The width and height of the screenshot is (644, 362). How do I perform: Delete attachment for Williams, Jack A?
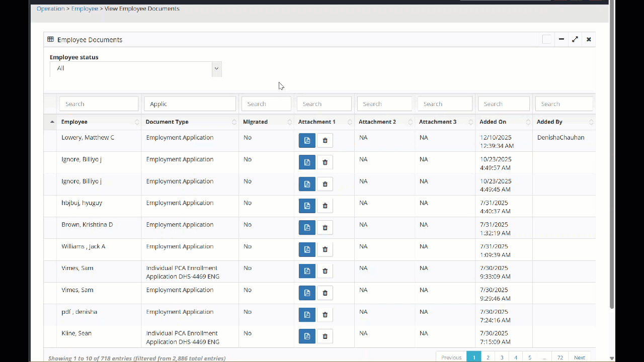click(325, 249)
